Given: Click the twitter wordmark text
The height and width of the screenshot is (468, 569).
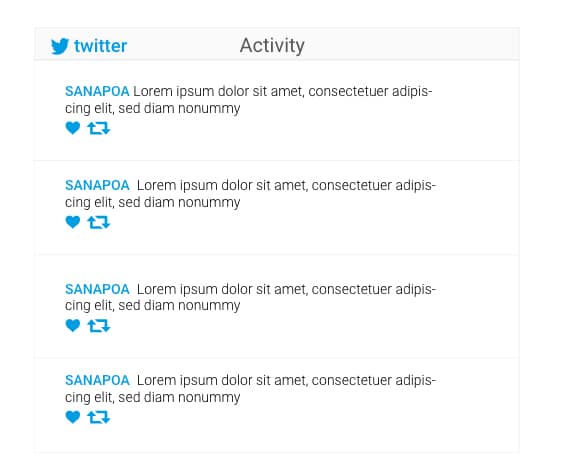Looking at the screenshot, I should 101,46.
